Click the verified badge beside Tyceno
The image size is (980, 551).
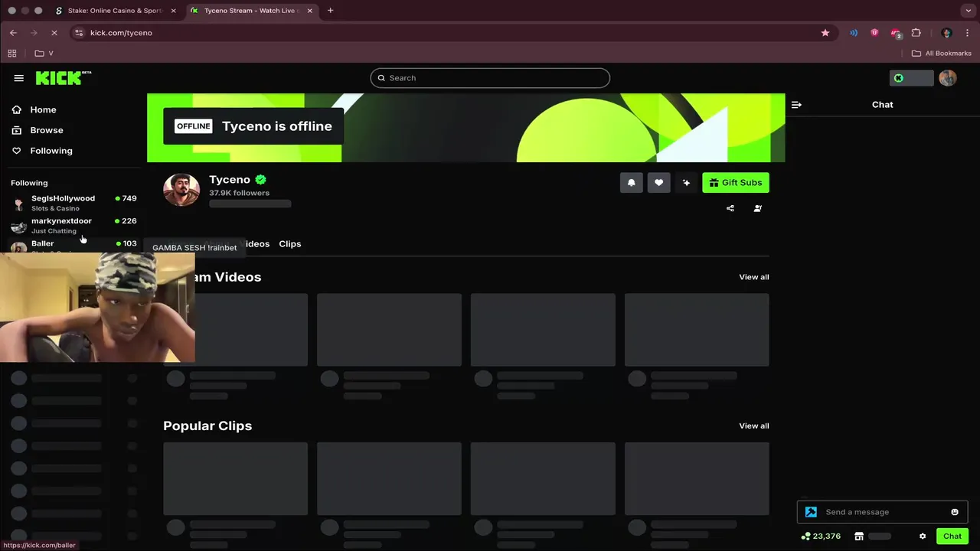261,180
